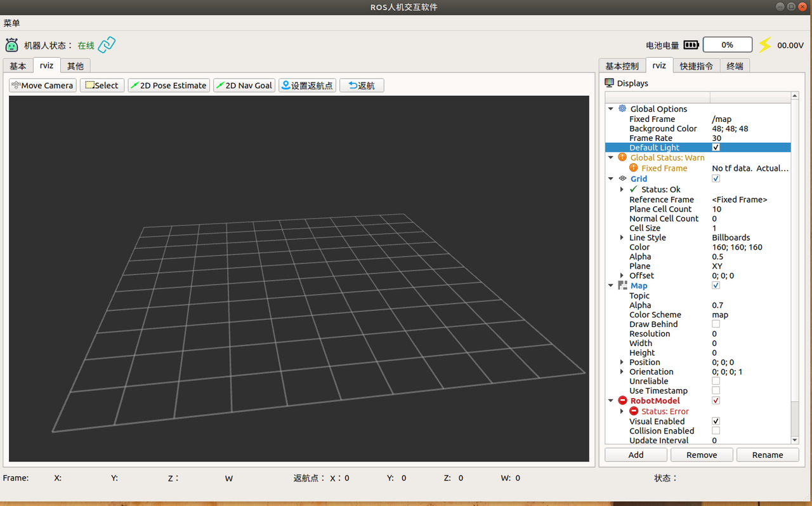The image size is (812, 506).
Task: Switch to the 终端 tab
Action: click(735, 66)
